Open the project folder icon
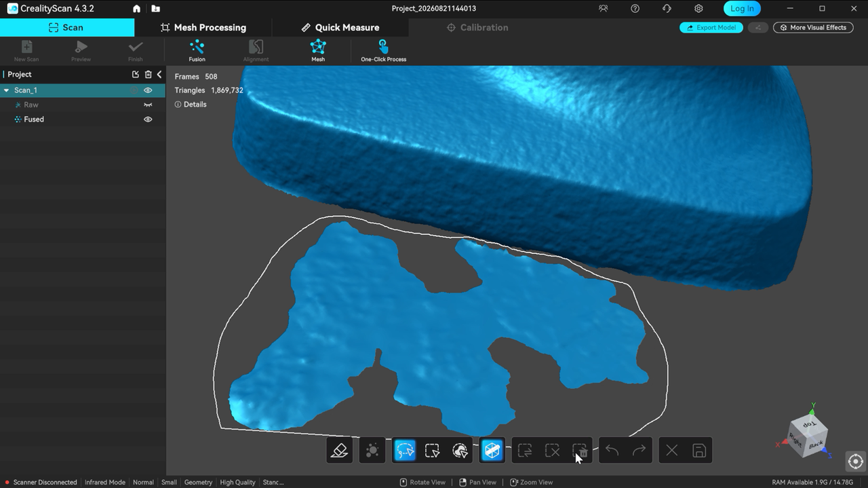 click(156, 9)
